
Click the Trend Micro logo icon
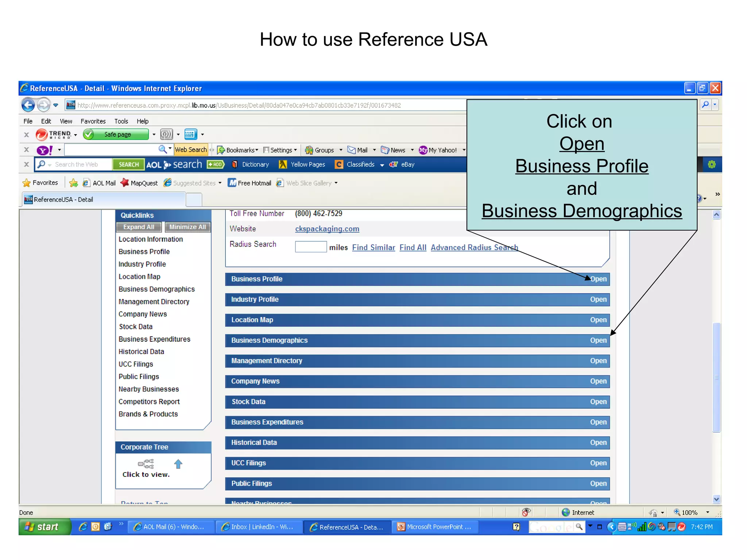[x=42, y=135]
